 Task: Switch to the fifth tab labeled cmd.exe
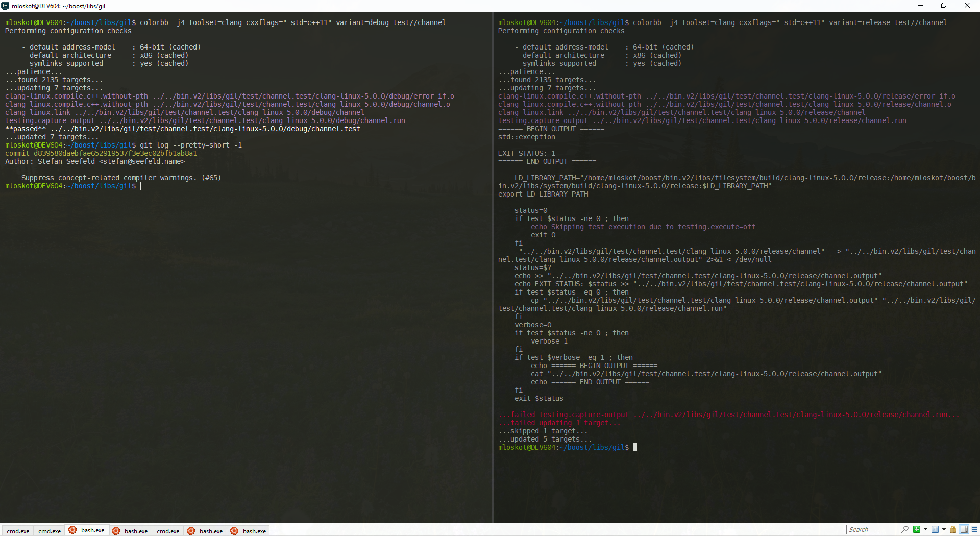(167, 531)
